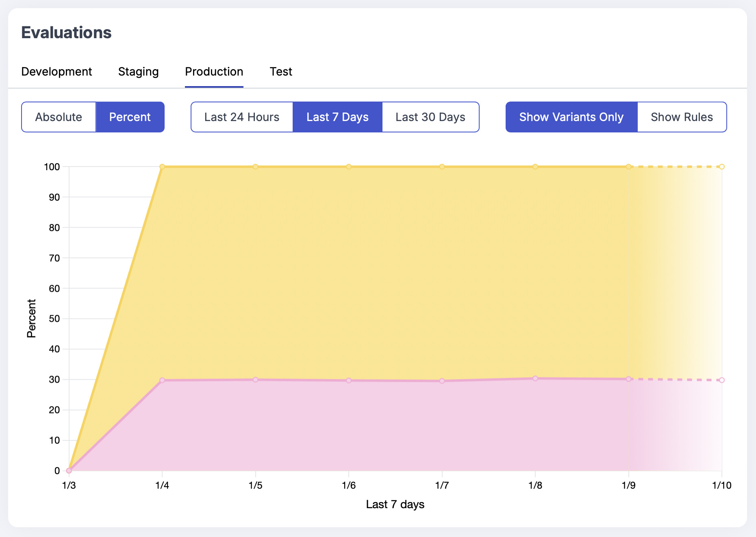This screenshot has width=756, height=537.
Task: Click the vertical 'Percent' axis label
Action: pyautogui.click(x=31, y=318)
